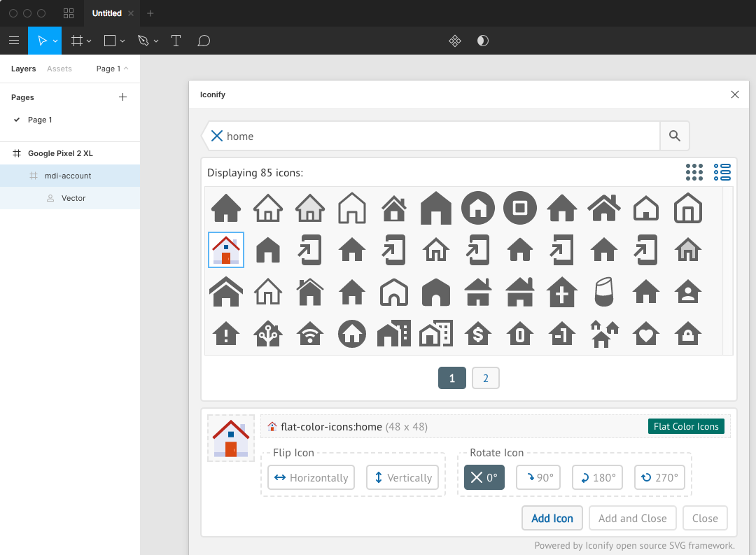Select the home with wifi signal icon
The height and width of the screenshot is (555, 756).
pos(310,334)
